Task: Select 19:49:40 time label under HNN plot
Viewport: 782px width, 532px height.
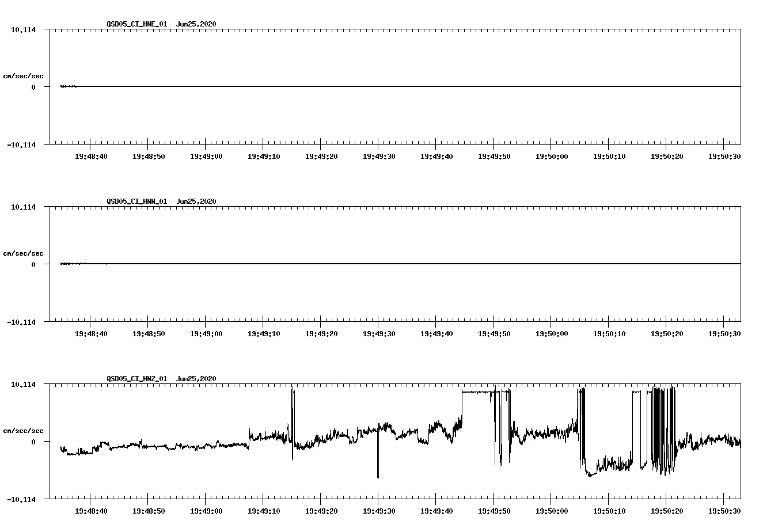Action: [436, 333]
